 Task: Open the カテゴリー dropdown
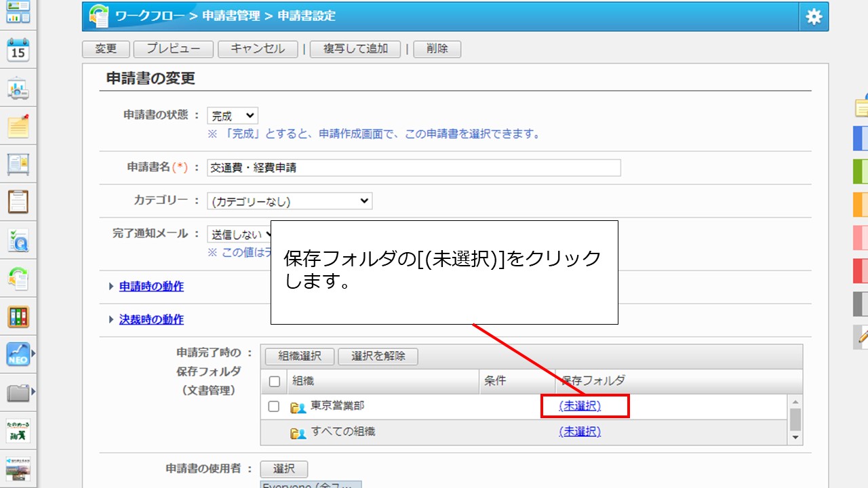(290, 201)
